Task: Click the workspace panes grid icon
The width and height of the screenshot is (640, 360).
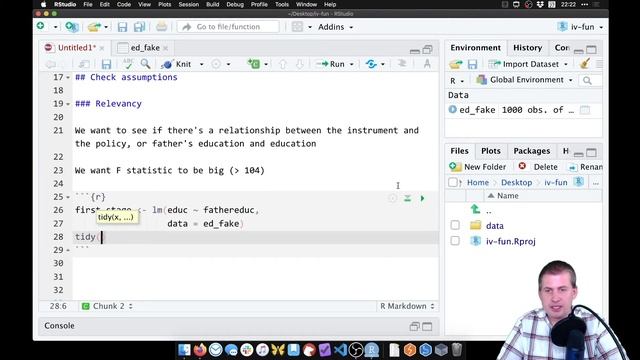Action: pos(297,27)
